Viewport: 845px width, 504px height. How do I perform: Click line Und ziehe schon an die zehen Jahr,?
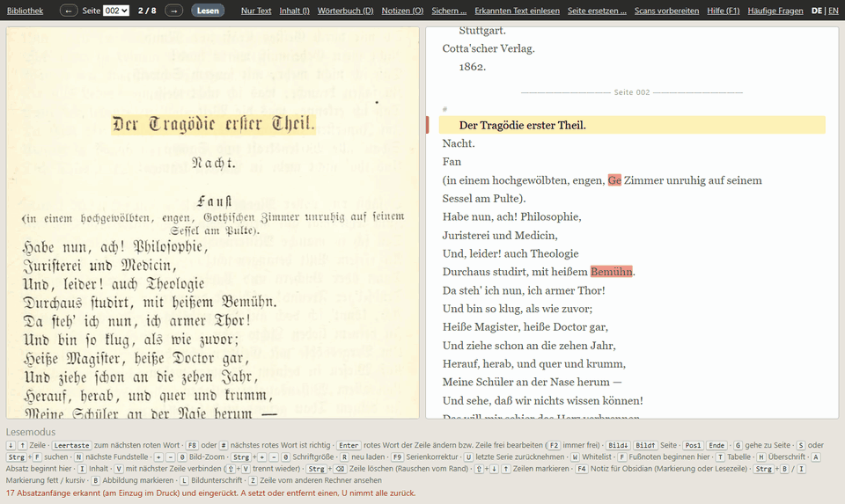point(529,345)
